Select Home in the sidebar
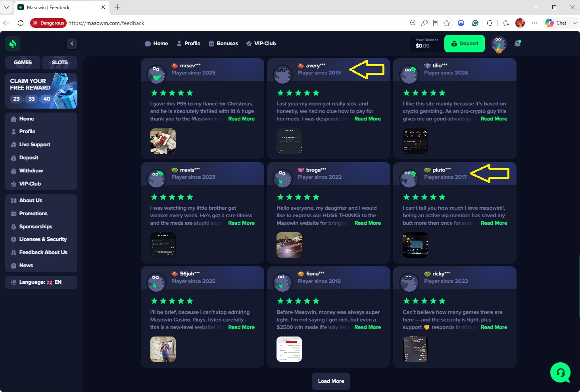 pos(41,119)
